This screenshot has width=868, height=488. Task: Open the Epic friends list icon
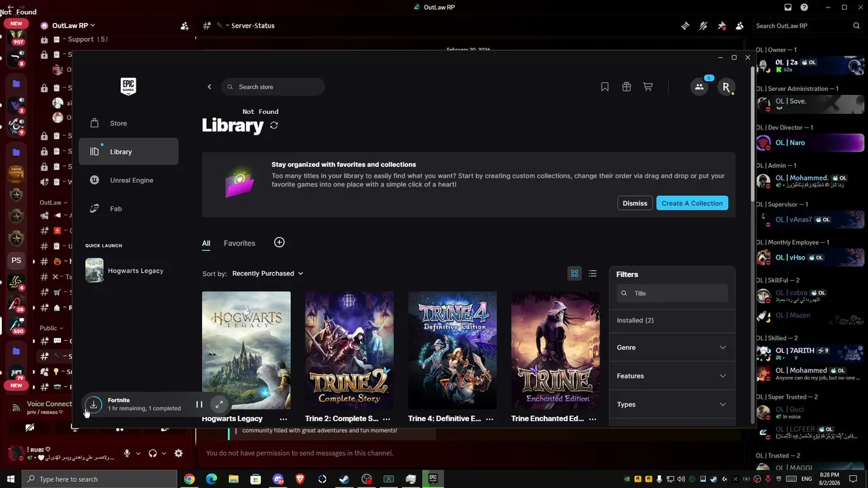pos(699,87)
